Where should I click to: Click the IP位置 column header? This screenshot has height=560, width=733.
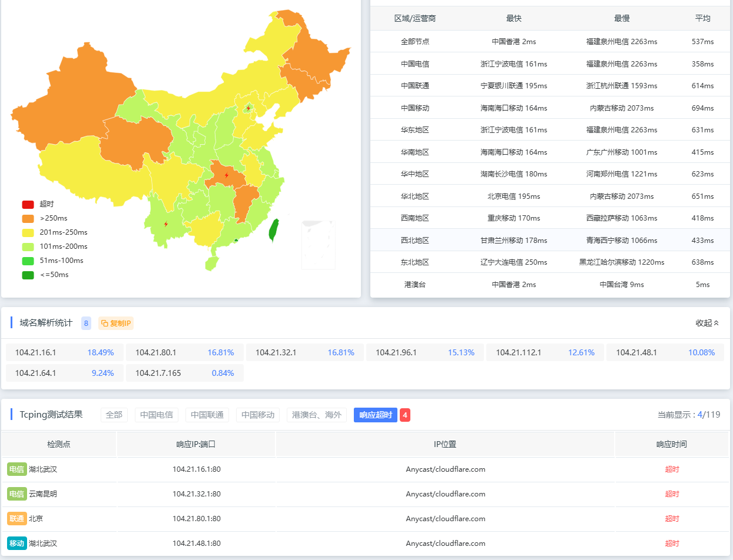point(445,444)
